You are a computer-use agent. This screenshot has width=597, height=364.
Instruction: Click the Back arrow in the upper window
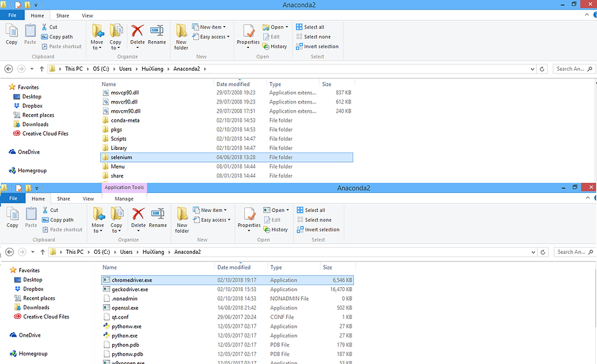tap(9, 69)
